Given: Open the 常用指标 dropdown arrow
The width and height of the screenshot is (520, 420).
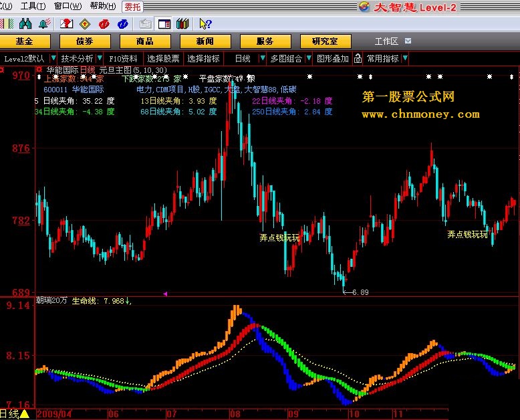Looking at the screenshot, I should click(x=405, y=58).
